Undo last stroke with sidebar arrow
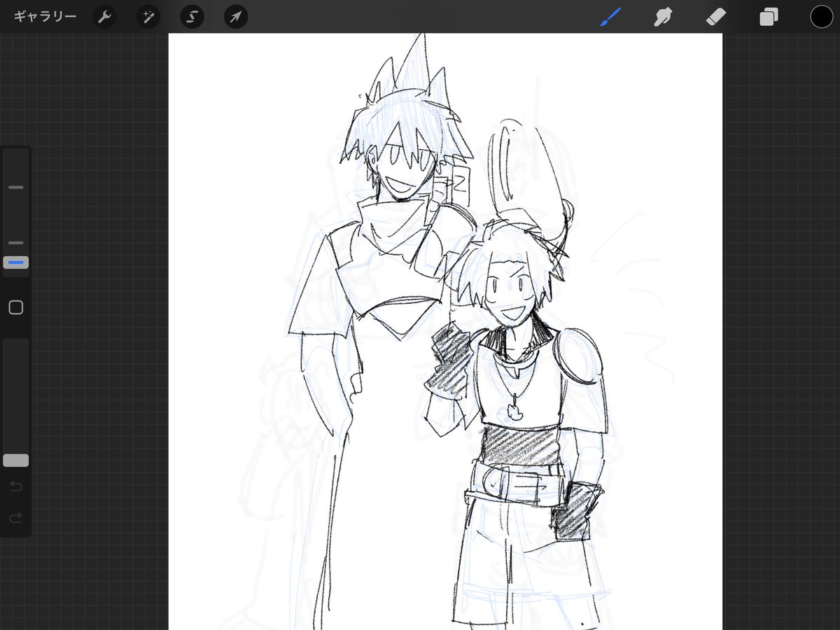The height and width of the screenshot is (630, 840). [x=16, y=486]
